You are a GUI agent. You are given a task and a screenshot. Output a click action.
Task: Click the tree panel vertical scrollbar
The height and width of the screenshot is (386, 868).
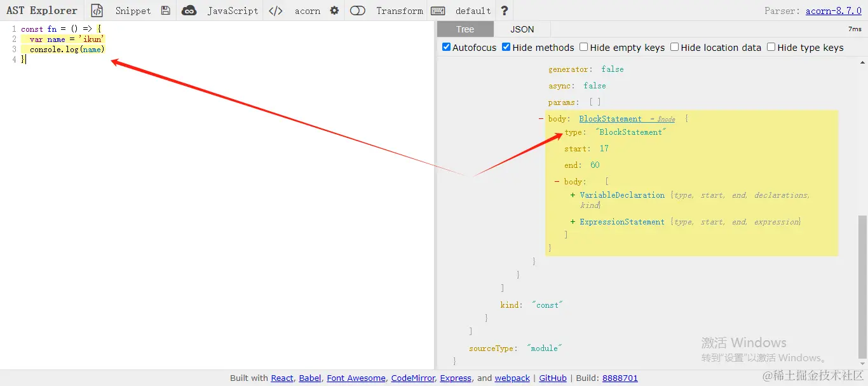click(x=862, y=286)
